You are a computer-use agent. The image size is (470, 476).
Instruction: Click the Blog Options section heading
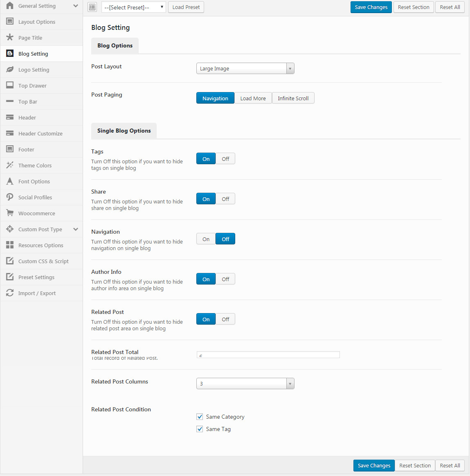coord(115,45)
